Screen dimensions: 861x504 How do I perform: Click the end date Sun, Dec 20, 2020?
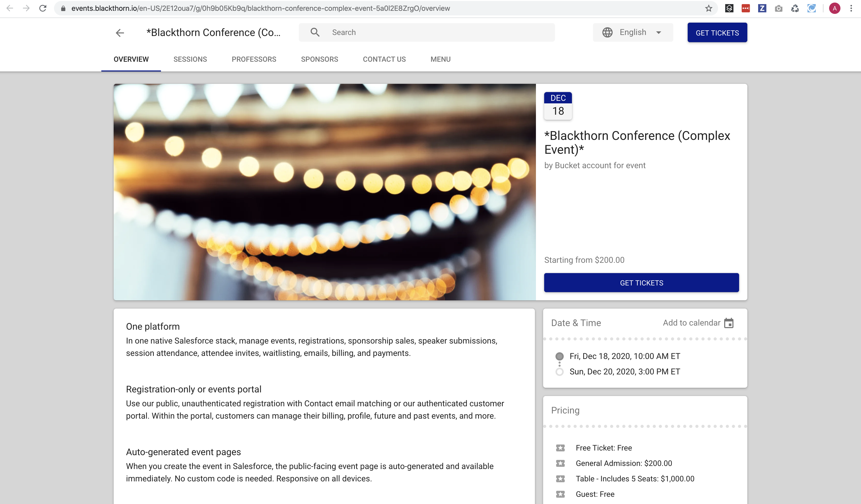pyautogui.click(x=625, y=371)
